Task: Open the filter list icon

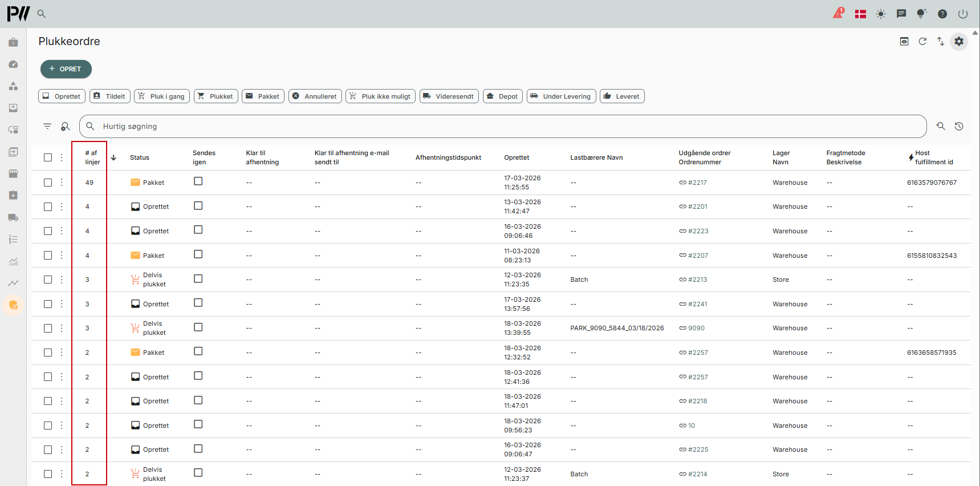Action: pyautogui.click(x=47, y=126)
